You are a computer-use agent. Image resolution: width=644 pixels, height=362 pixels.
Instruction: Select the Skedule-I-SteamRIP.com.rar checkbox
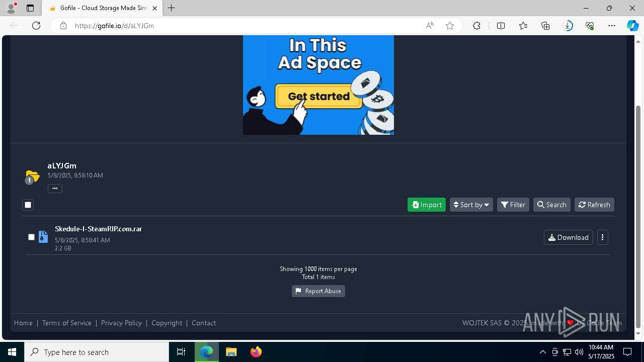(31, 237)
